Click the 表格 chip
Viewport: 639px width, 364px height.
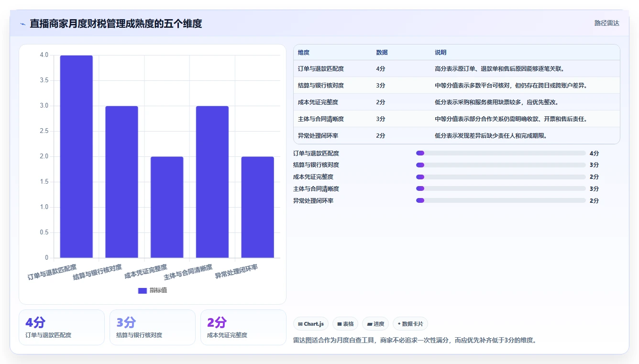(345, 324)
